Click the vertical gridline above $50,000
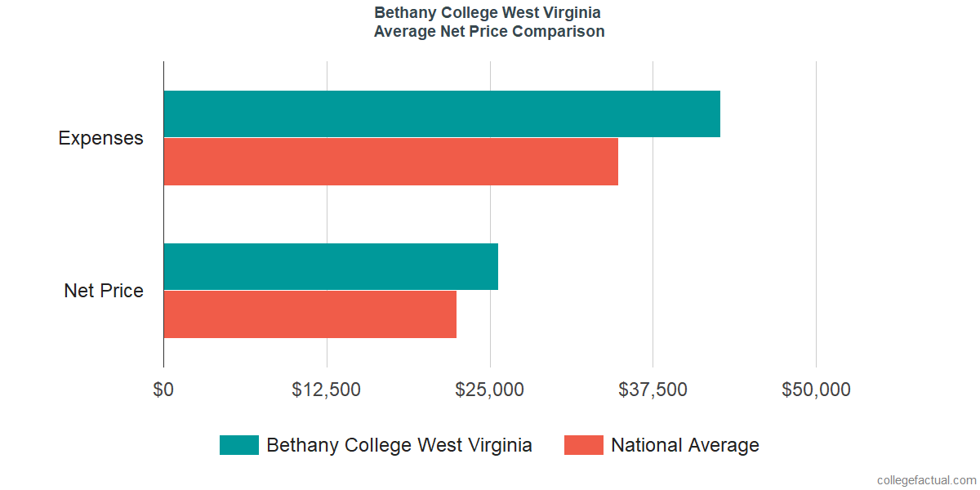The width and height of the screenshot is (980, 490). pos(816,212)
